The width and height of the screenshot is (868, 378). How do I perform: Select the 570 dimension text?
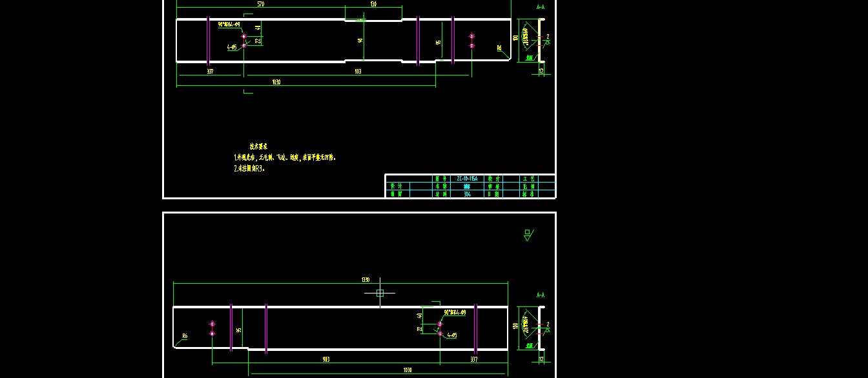tap(260, 4)
